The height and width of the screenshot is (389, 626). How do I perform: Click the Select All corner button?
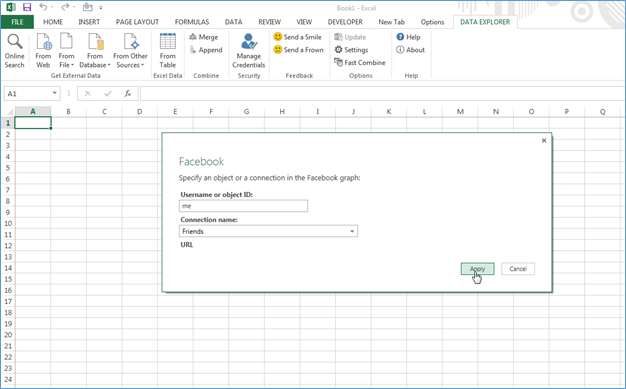(x=9, y=111)
